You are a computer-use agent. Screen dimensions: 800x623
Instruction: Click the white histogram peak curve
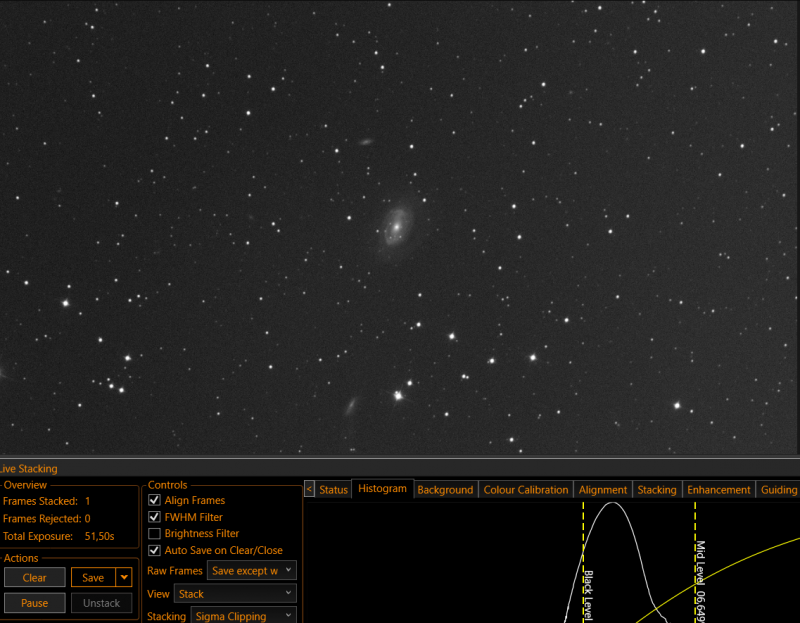612,504
